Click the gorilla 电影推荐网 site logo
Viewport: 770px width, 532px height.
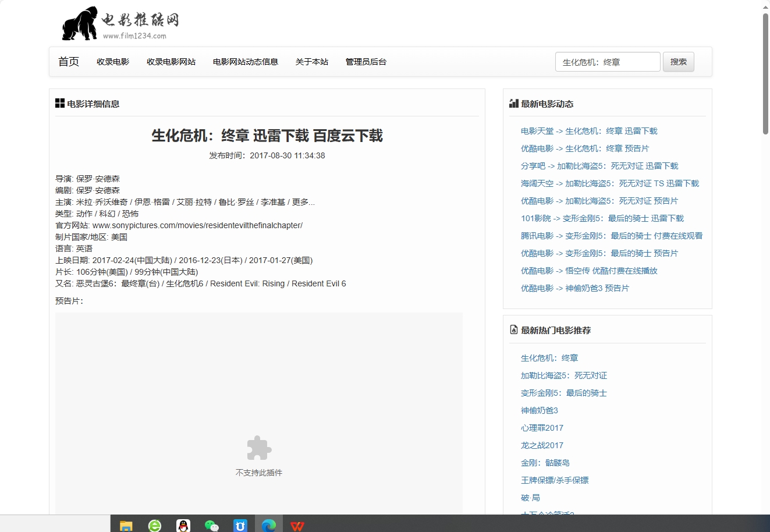(113, 23)
